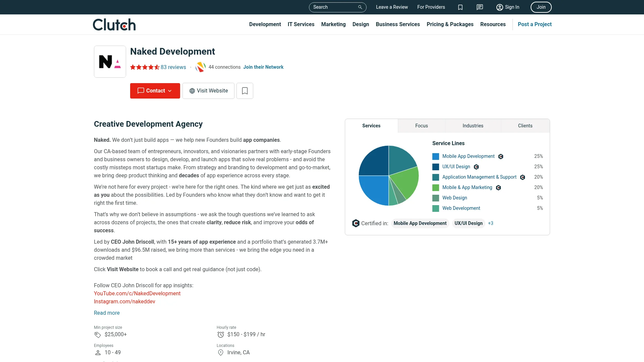Click certified badge beside Mobile App Development

(501, 157)
